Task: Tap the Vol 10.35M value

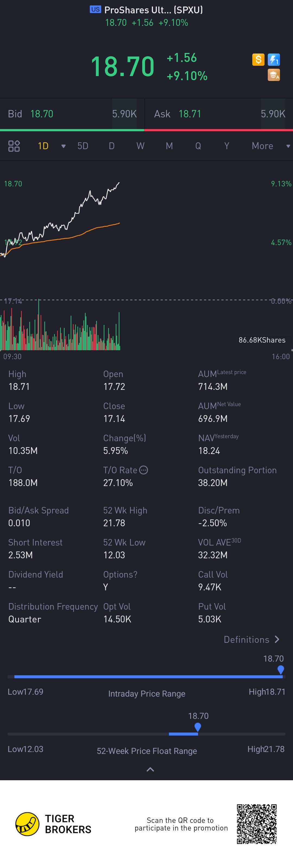Action: [23, 450]
